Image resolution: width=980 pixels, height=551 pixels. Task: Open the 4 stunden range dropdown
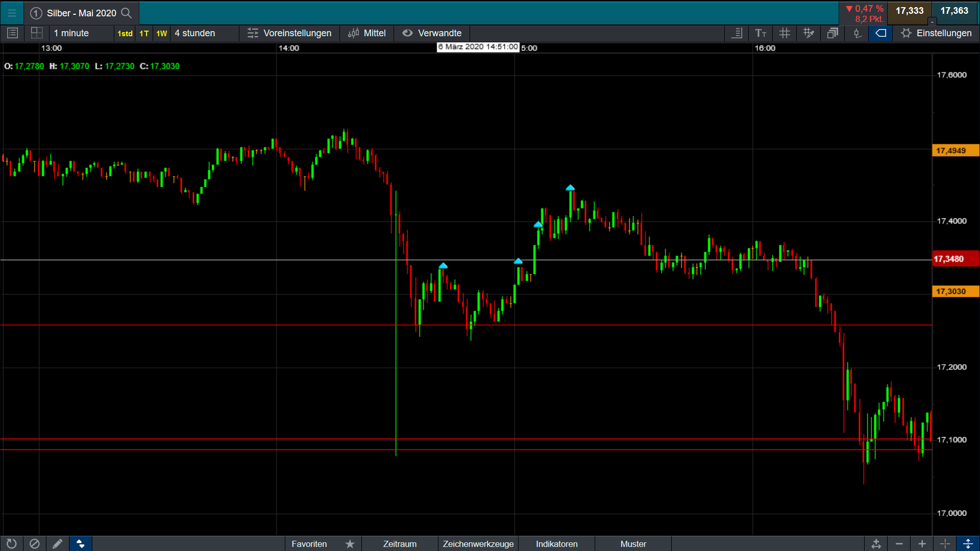click(x=204, y=33)
